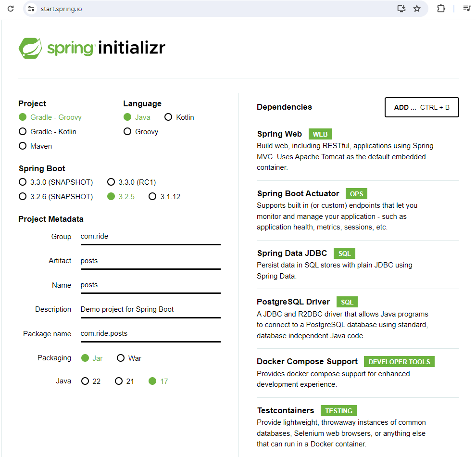Select the Spring Web dependency title
The width and height of the screenshot is (476, 457).
pos(279,134)
